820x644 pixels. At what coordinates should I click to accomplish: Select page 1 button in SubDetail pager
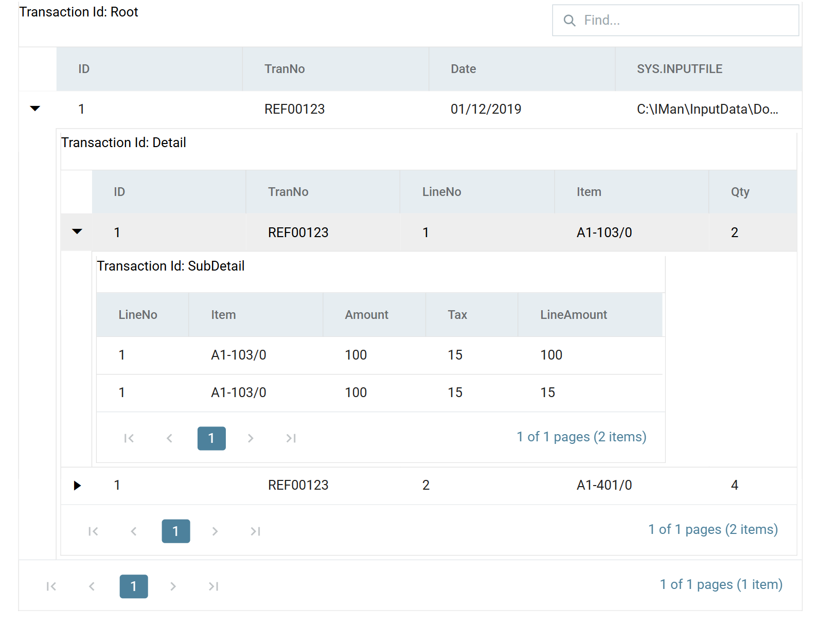pos(211,438)
